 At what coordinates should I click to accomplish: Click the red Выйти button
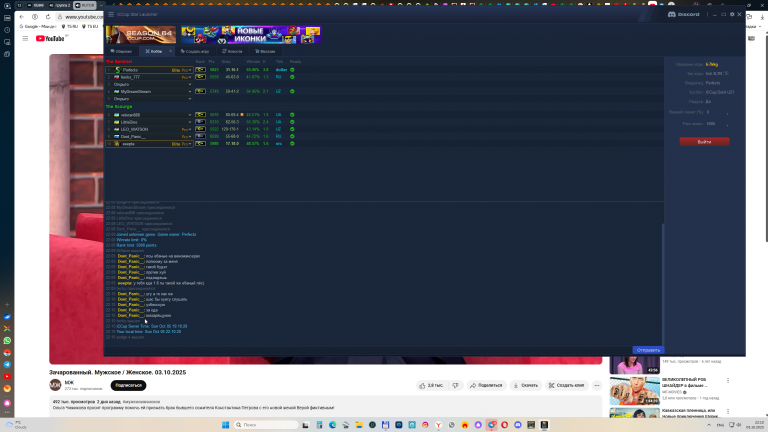click(x=704, y=142)
